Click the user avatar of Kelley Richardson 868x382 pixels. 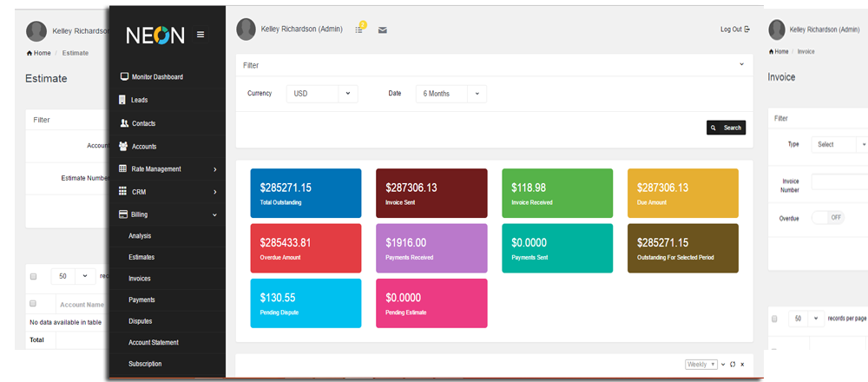[x=247, y=30]
